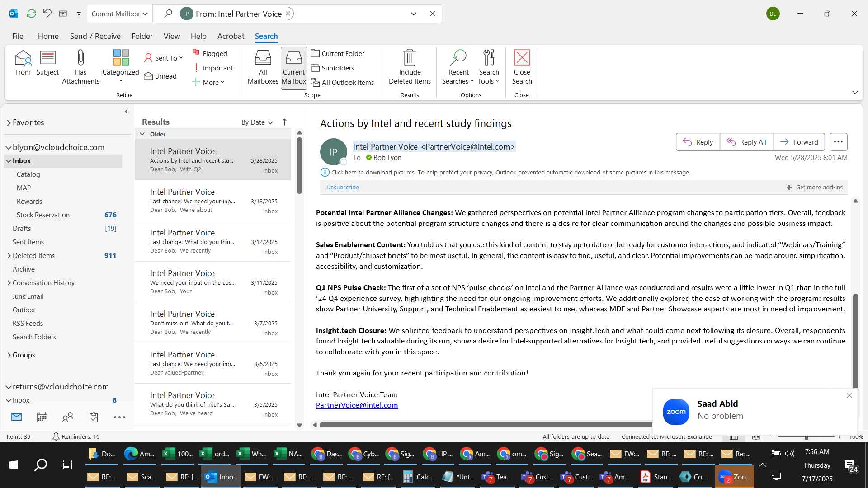Open more message actions ellipsis

[838, 142]
